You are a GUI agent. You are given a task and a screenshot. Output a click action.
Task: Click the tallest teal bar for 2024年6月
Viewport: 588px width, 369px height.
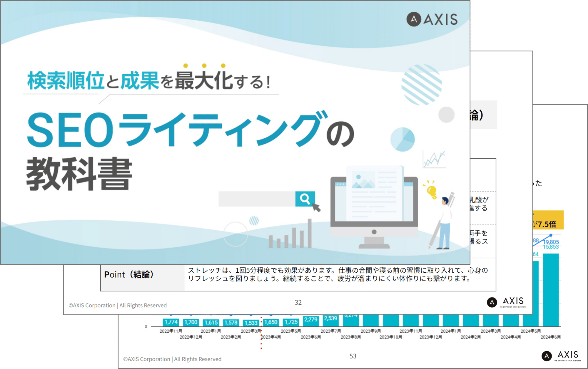coord(551,290)
